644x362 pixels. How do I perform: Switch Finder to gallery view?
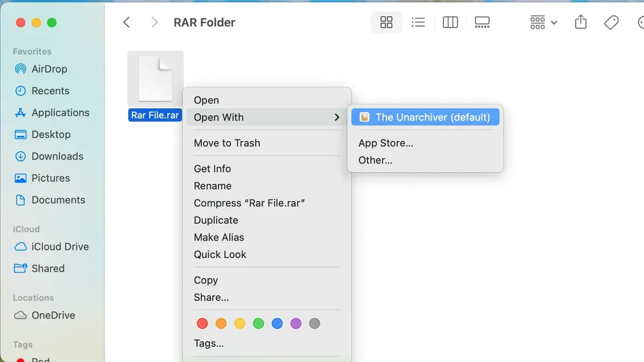pyautogui.click(x=482, y=22)
